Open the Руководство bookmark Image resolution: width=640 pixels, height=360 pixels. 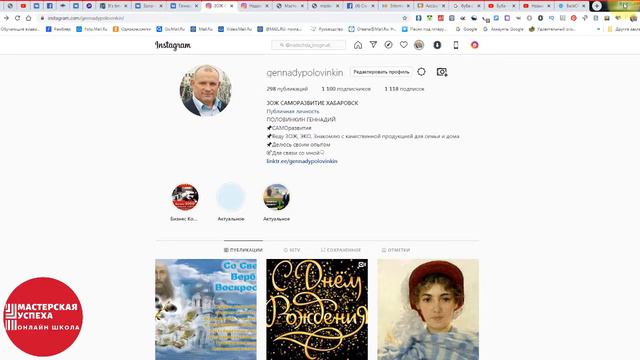[x=327, y=29]
